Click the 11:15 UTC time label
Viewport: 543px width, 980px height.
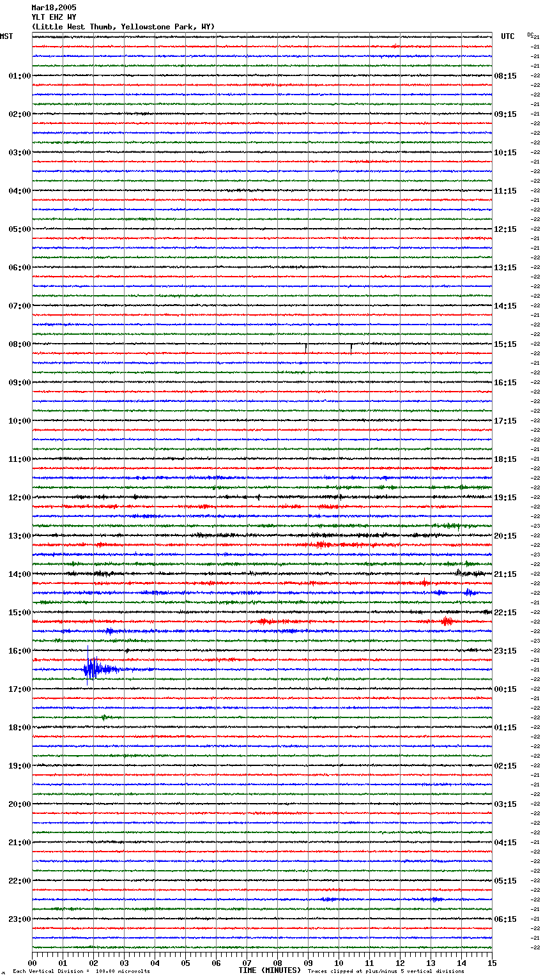[505, 191]
